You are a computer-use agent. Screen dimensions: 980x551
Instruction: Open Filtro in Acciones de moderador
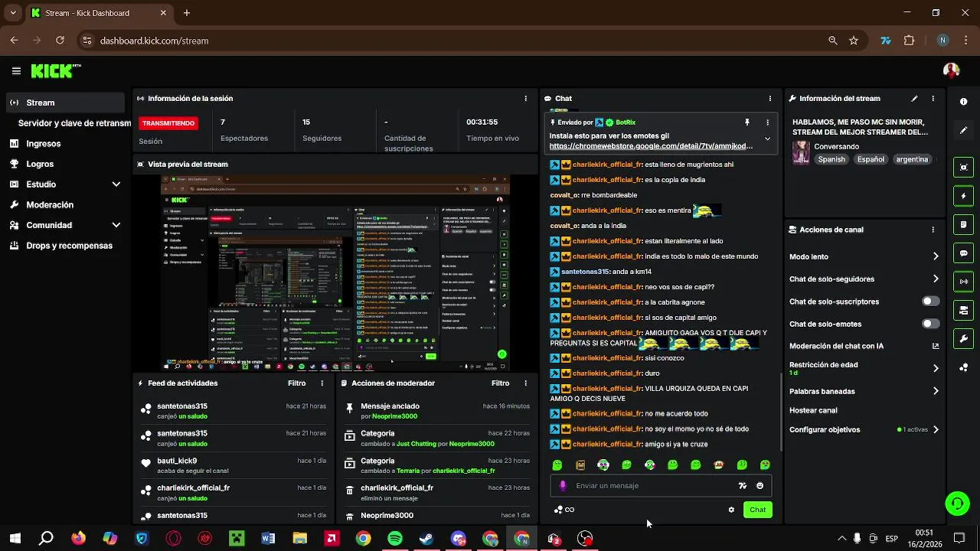(x=500, y=383)
